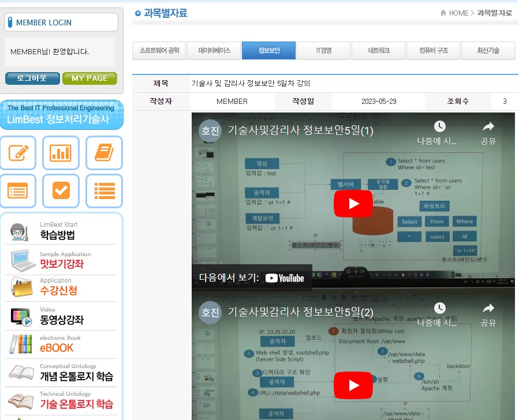The width and height of the screenshot is (519, 420).
Task: Click share icon on first video
Action: (488, 132)
